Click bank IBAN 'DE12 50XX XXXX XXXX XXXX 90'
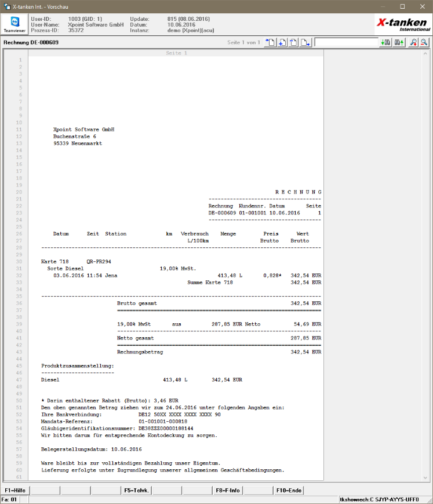 180,415
